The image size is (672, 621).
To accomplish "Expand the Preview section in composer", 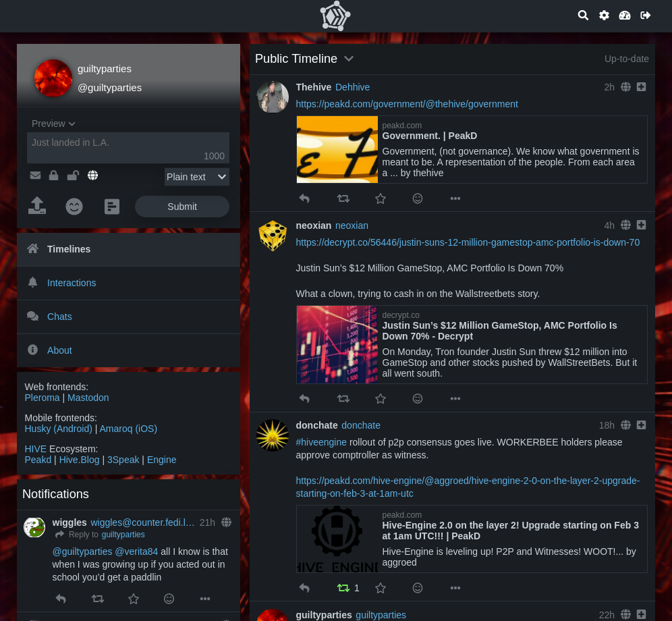I will point(53,124).
